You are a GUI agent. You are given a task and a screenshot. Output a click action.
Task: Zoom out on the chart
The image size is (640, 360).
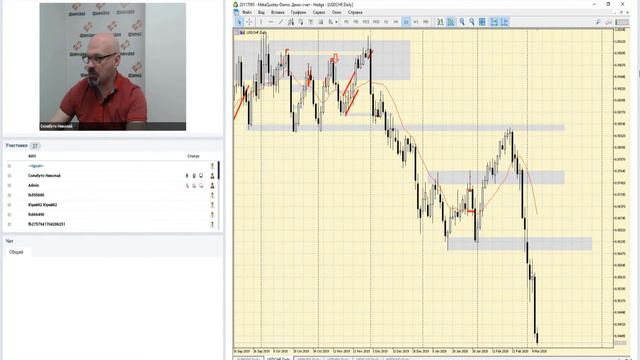(x=472, y=22)
